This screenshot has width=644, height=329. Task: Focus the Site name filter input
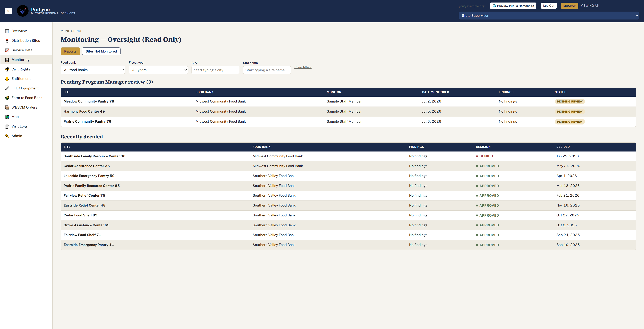(x=267, y=70)
